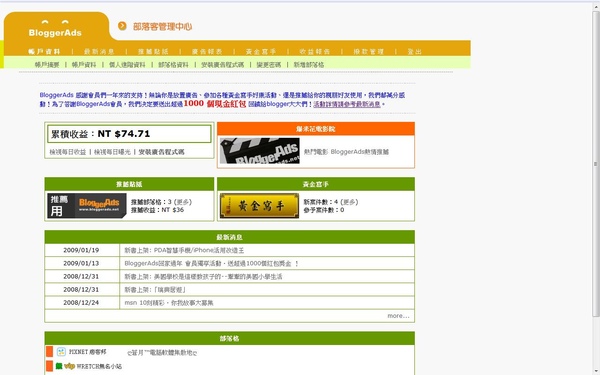Select the 安裝廣告程式碼 submenu item in green bar
This screenshot has height=375, width=600.
(x=223, y=65)
